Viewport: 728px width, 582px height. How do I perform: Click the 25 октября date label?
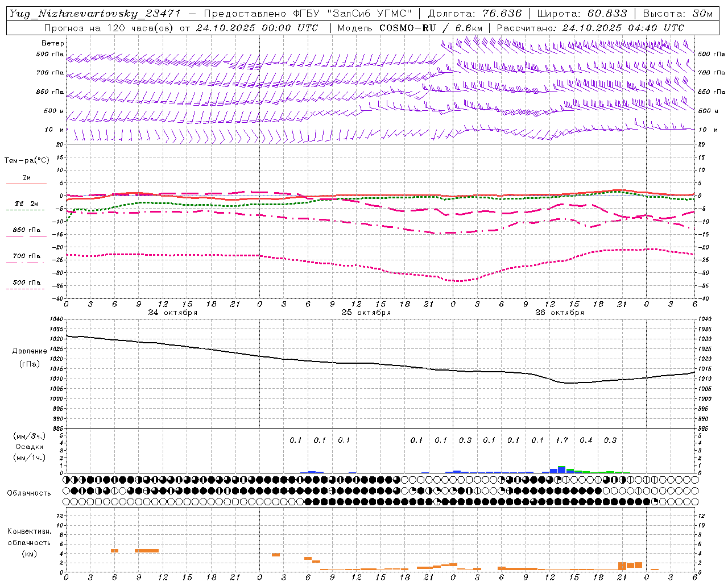tap(366, 313)
